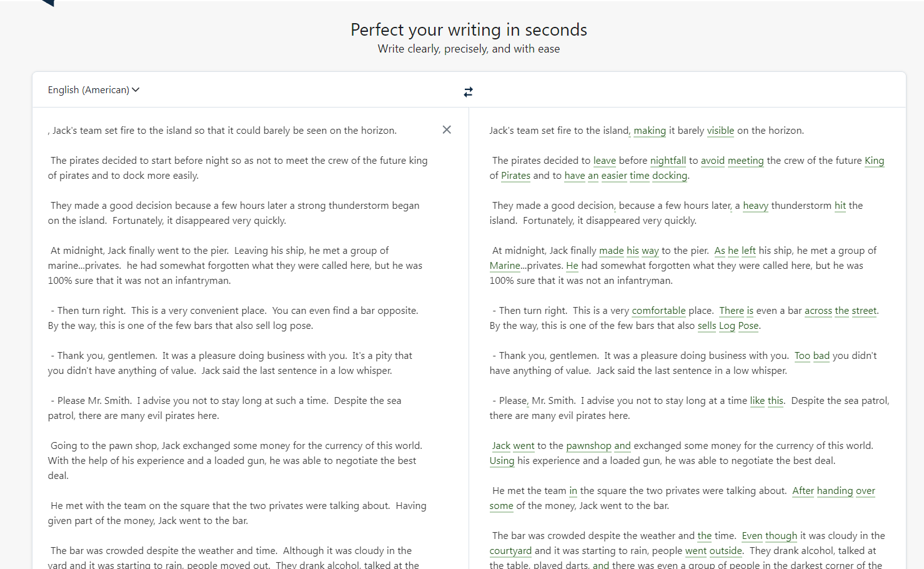Click the underlined word "outside"
924x569 pixels.
pos(725,551)
